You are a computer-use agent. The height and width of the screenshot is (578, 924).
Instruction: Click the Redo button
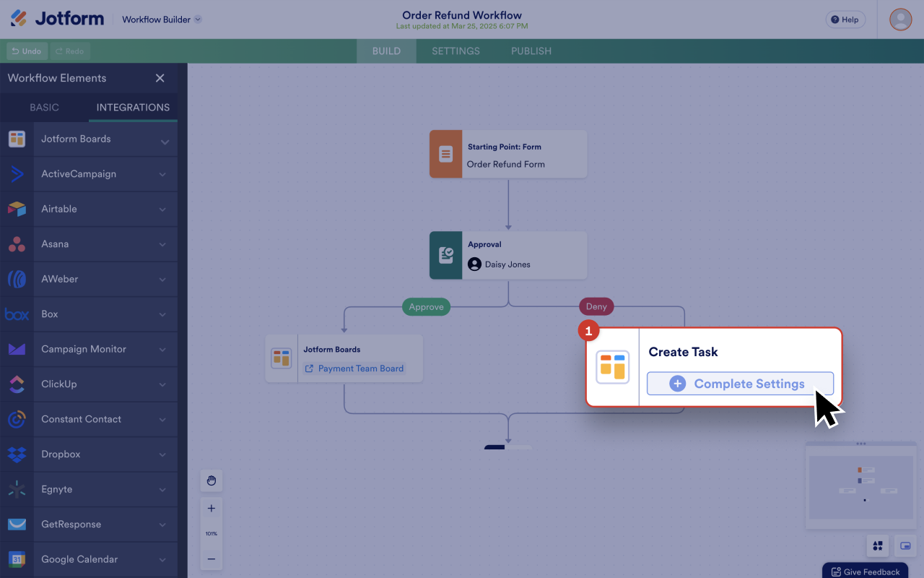click(x=69, y=51)
